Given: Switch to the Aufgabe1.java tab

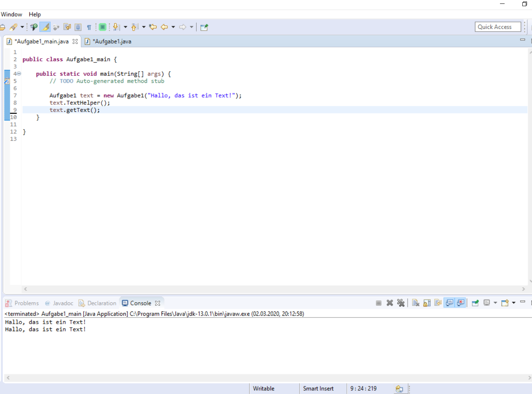Looking at the screenshot, I should (x=110, y=41).
